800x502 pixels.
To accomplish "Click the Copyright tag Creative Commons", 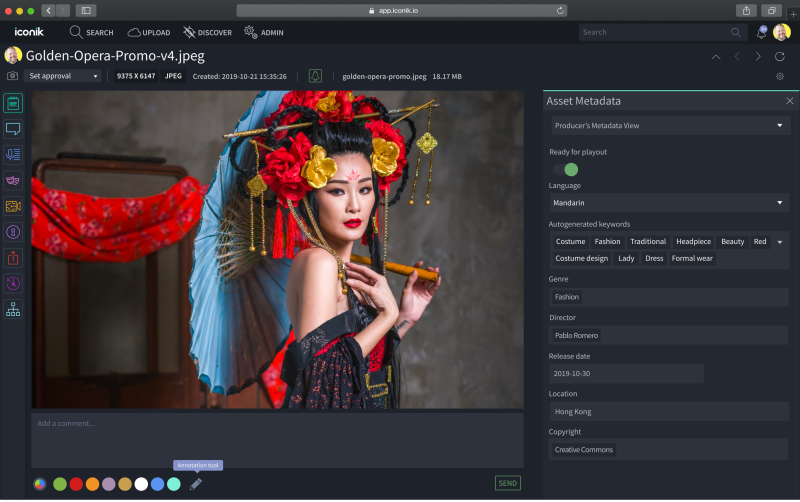I will [x=584, y=449].
